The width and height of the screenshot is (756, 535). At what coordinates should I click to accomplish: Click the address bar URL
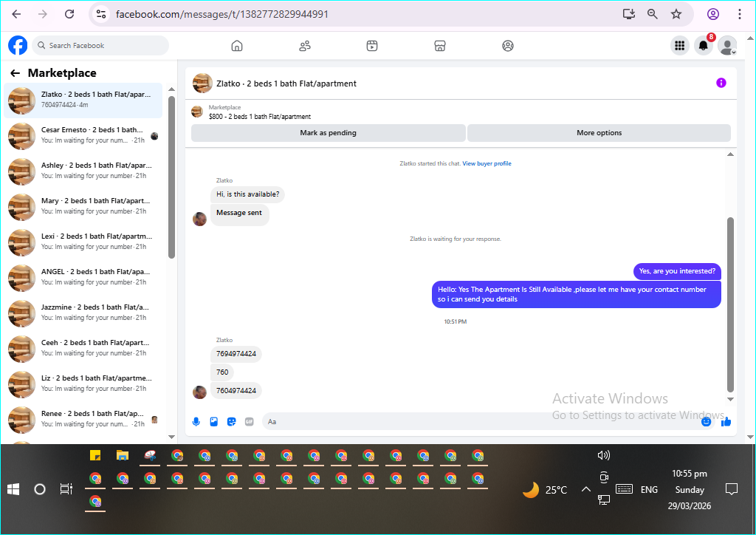222,14
